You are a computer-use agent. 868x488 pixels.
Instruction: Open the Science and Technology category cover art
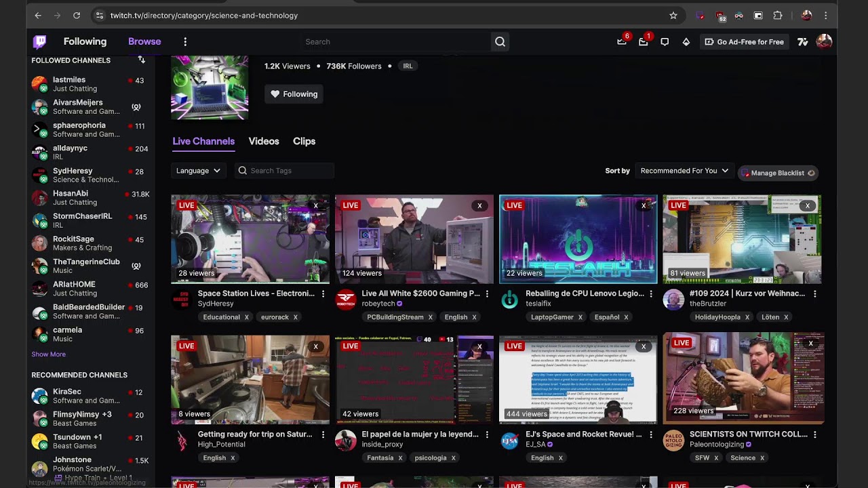click(210, 87)
